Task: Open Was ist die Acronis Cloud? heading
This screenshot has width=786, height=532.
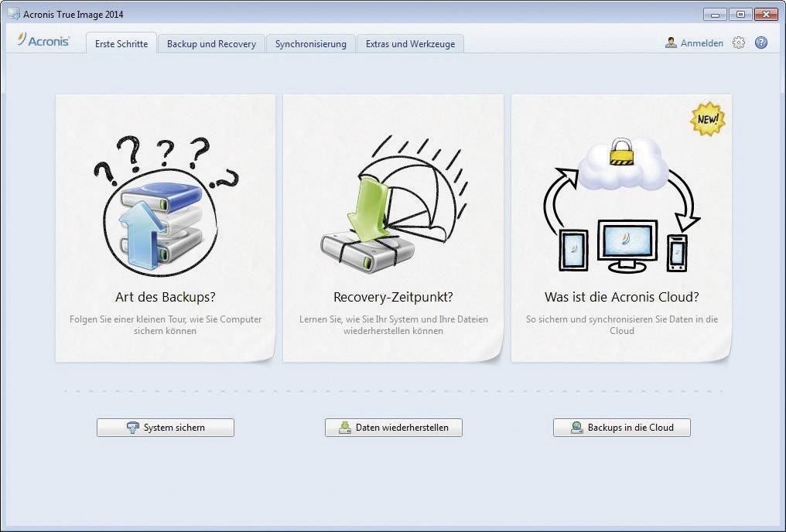Action: coord(621,297)
